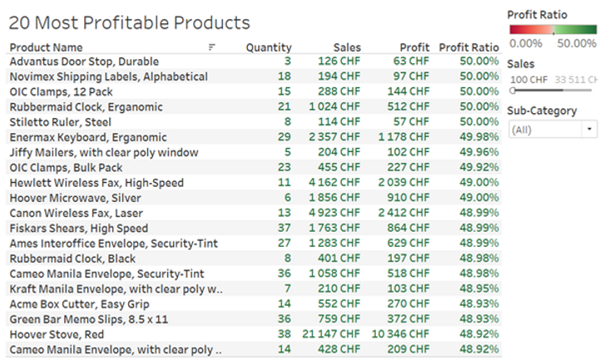Select Green Bar Memo Slips, 8.5 x 11
Viewport: 604px width, 364px height.
click(x=88, y=319)
